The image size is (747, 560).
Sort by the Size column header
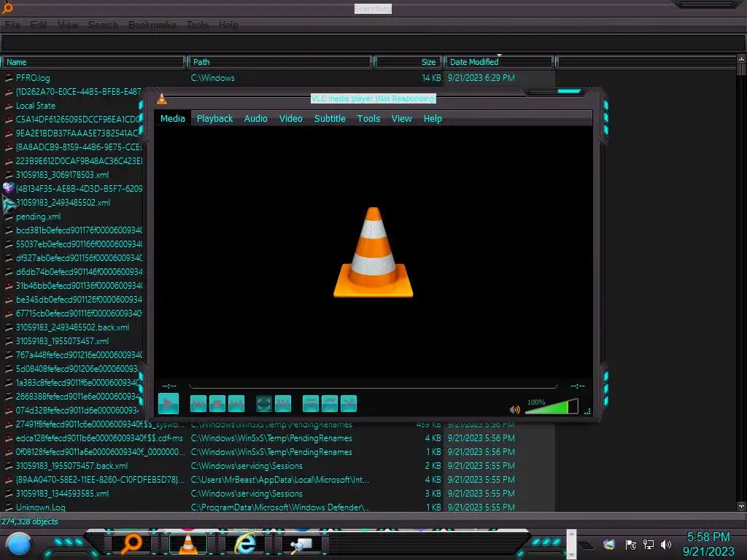408,62
